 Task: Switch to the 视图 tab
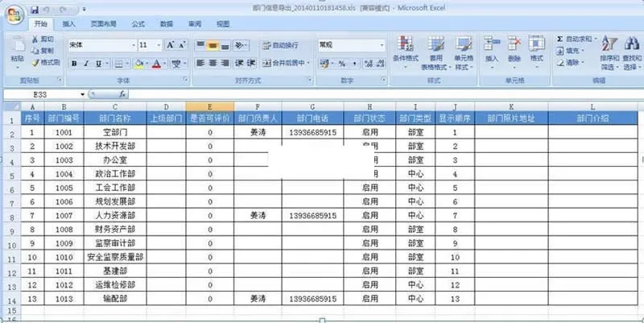(223, 24)
